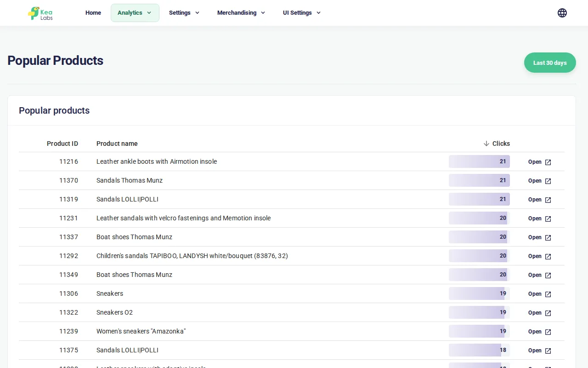Open external icon for product 11319
588x368 pixels.
click(548, 200)
